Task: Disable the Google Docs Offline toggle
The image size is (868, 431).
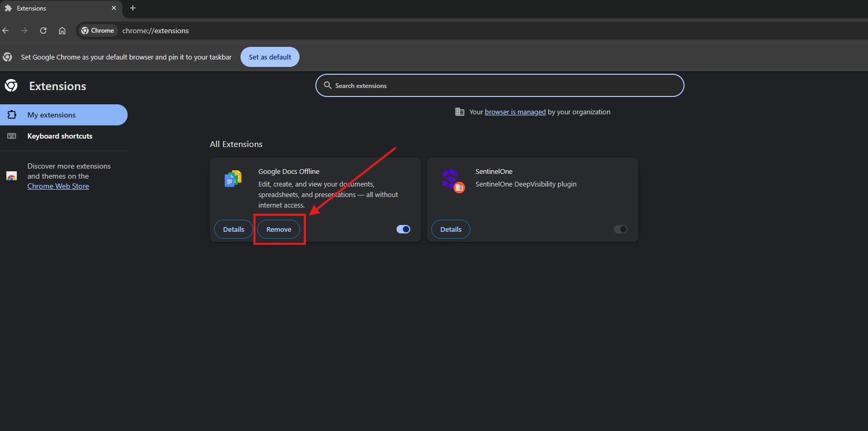Action: [403, 229]
